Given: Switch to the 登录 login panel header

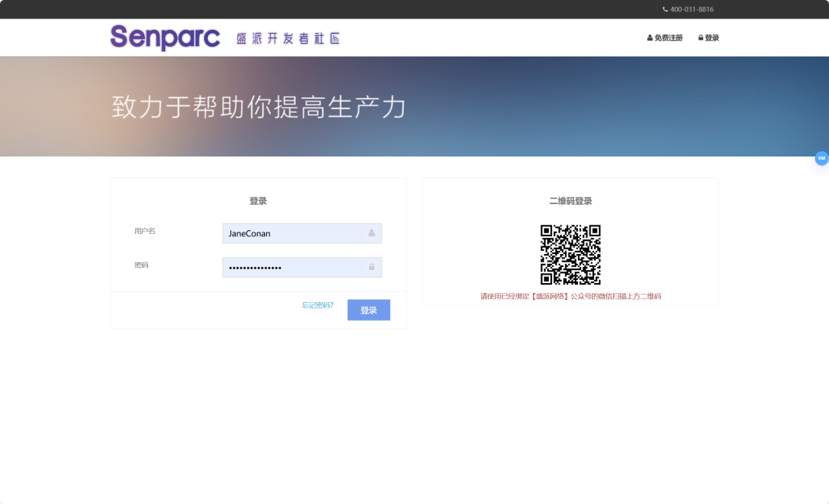Looking at the screenshot, I should pos(258,200).
